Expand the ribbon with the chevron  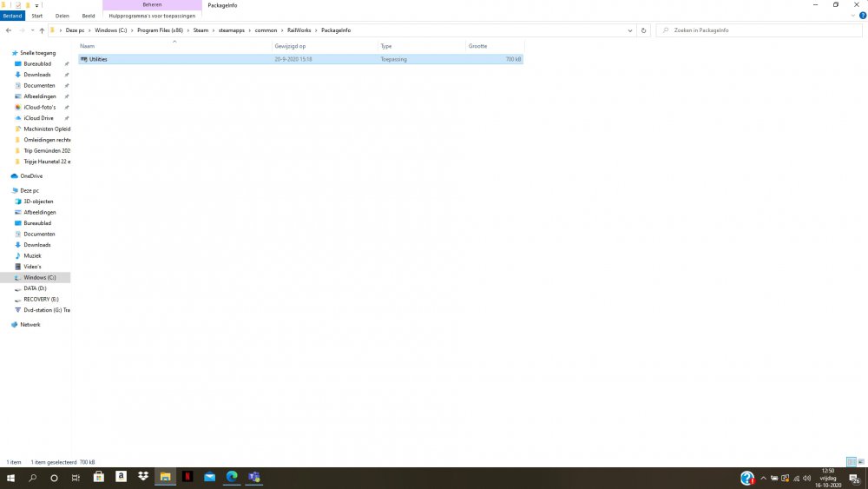[x=853, y=16]
